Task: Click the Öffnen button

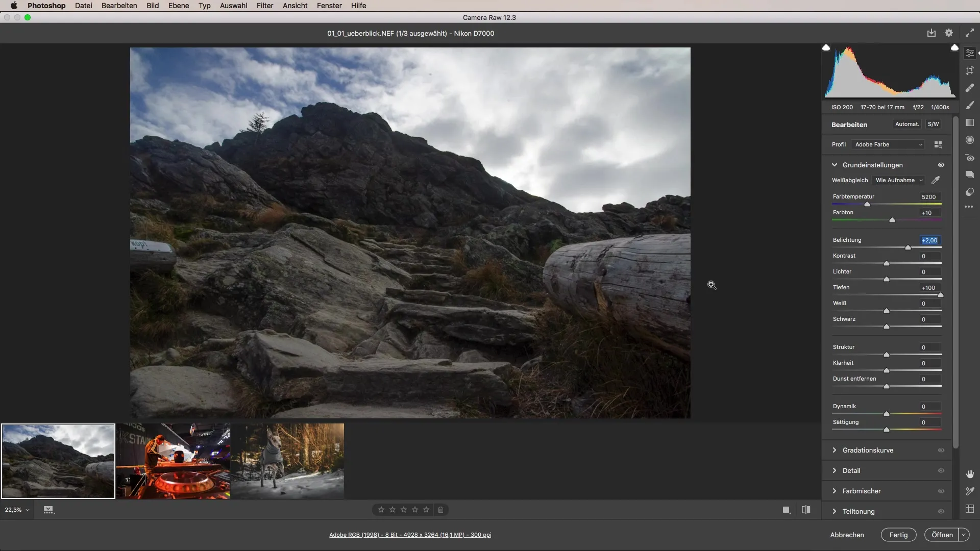Action: point(942,535)
